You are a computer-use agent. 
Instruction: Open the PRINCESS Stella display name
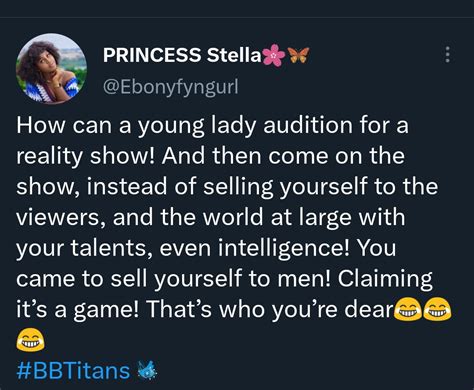click(182, 55)
